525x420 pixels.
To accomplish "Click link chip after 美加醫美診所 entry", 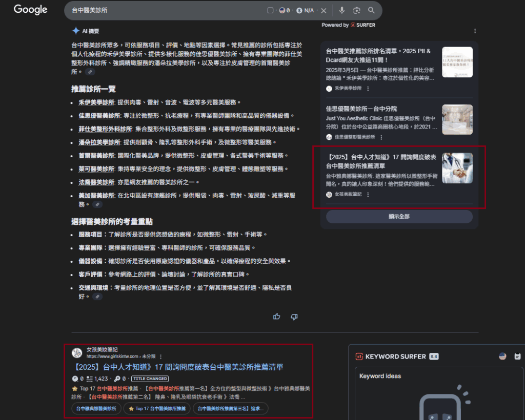I will pyautogui.click(x=97, y=204).
